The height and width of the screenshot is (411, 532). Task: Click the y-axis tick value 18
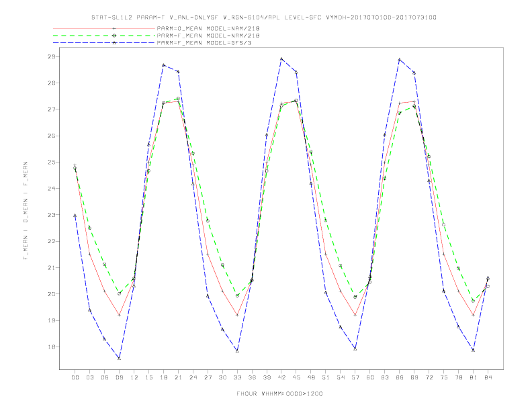52,347
